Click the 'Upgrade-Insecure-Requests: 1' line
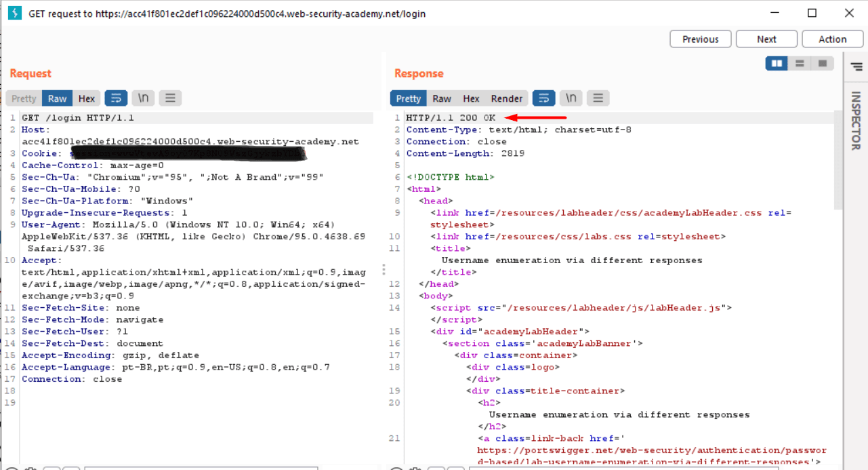 (x=104, y=213)
